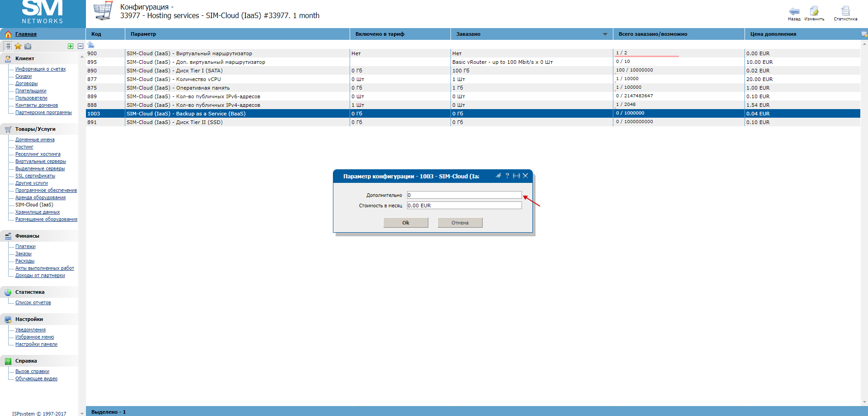Image resolution: width=868 pixels, height=416 pixels.
Task: Click the Дополнительно input field
Action: 464,195
